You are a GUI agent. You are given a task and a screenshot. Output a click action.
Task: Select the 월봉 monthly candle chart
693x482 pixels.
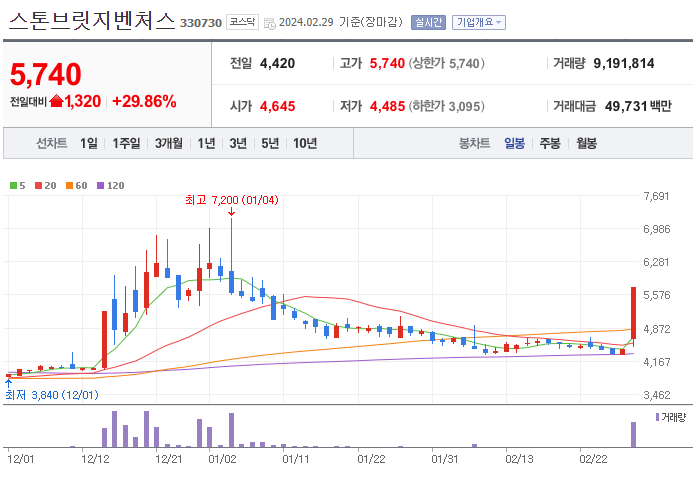[586, 143]
